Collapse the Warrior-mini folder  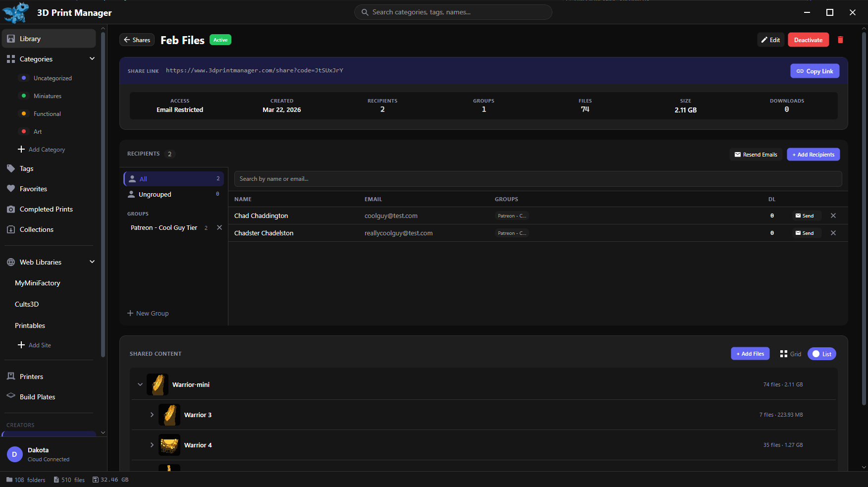[x=140, y=384]
